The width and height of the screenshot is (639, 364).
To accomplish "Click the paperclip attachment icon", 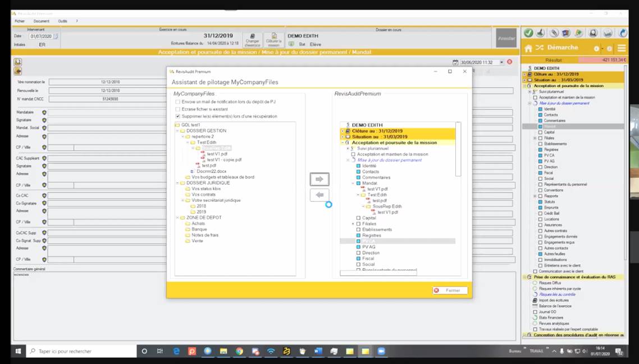I will 554,33.
